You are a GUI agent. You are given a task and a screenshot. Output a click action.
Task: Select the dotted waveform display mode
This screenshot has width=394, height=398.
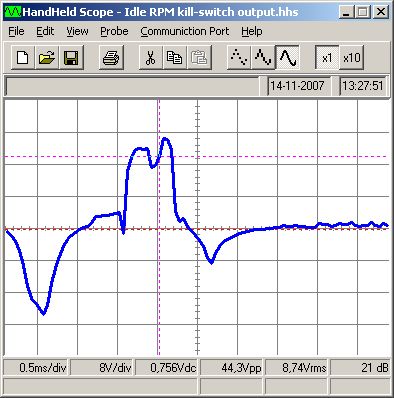pos(239,58)
